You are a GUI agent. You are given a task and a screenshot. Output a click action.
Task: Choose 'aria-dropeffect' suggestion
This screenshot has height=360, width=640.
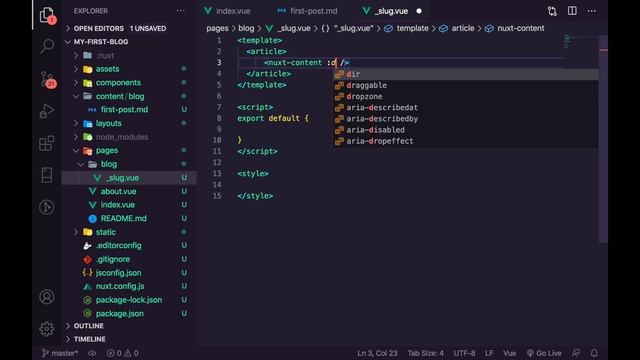466,141
